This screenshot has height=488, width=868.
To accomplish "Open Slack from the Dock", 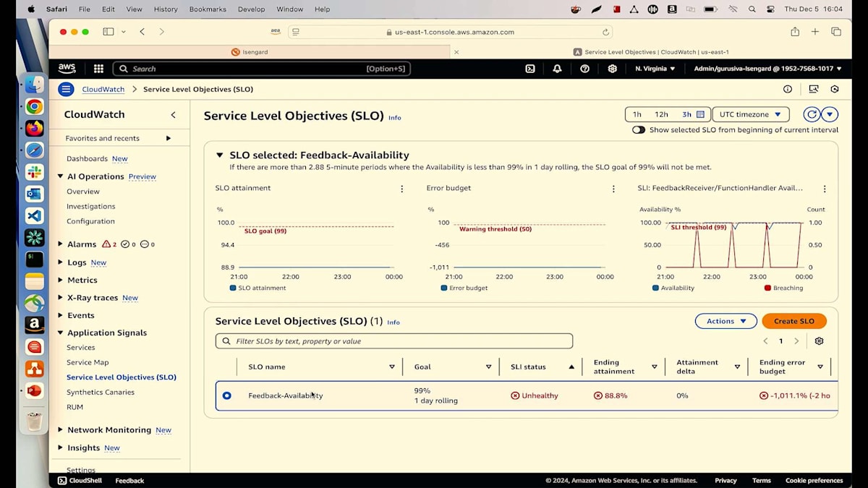I will tap(34, 172).
